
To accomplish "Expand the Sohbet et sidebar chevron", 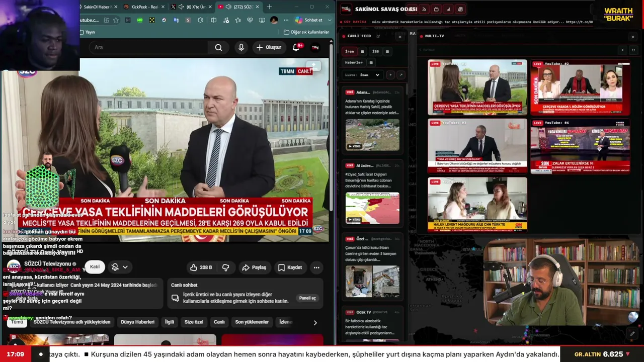I will [330, 20].
